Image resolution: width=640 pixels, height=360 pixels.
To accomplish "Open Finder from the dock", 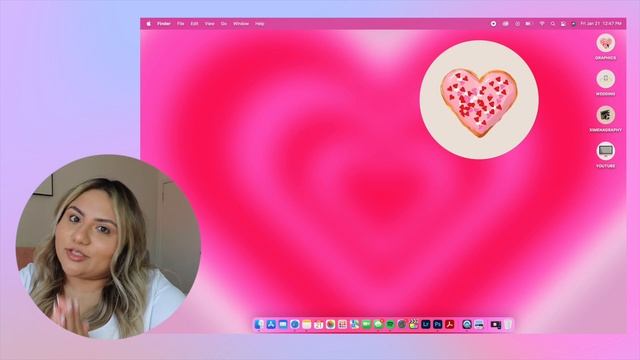I will pyautogui.click(x=259, y=324).
